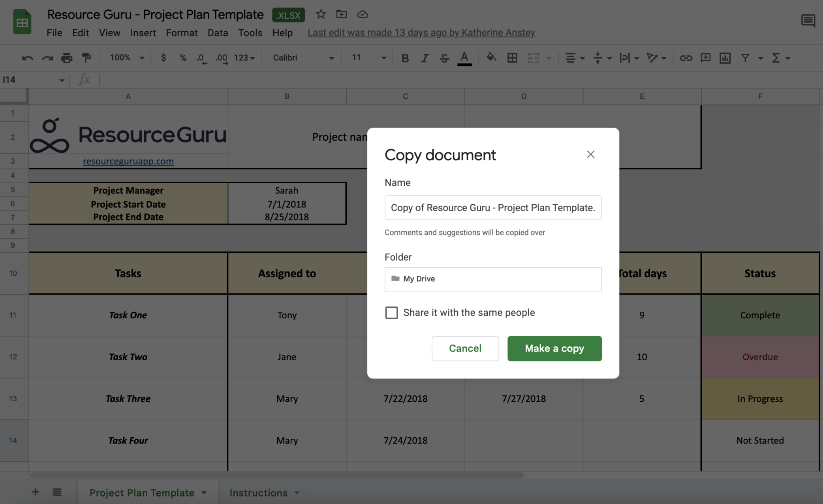The width and height of the screenshot is (823, 504).
Task: Open the resourceguruapp.com link
Action: (128, 161)
